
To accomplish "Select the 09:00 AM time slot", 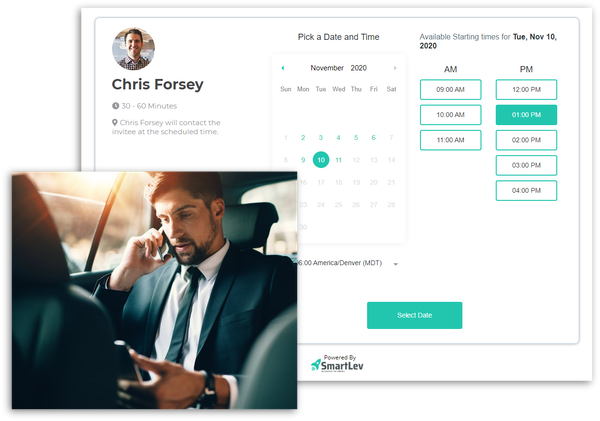I will [x=450, y=90].
